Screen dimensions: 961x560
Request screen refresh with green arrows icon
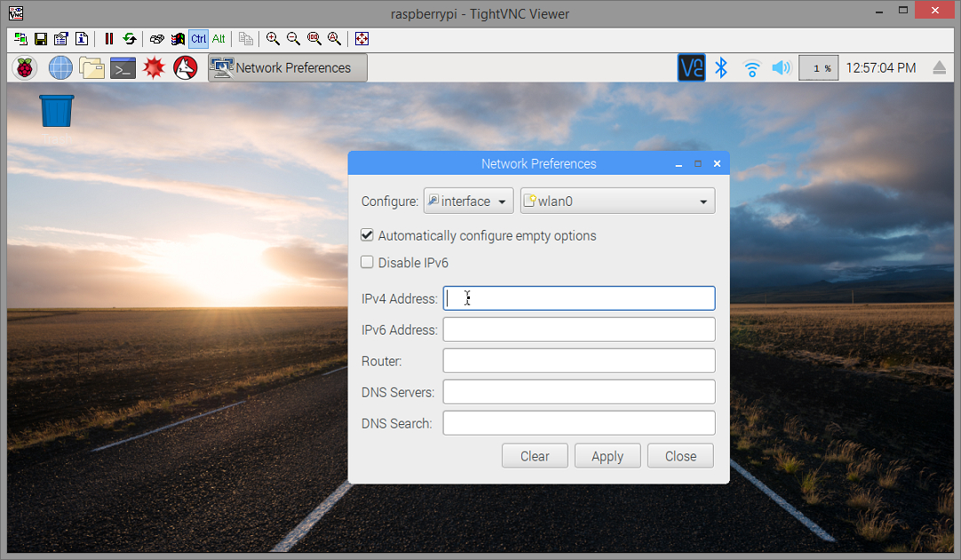click(130, 38)
